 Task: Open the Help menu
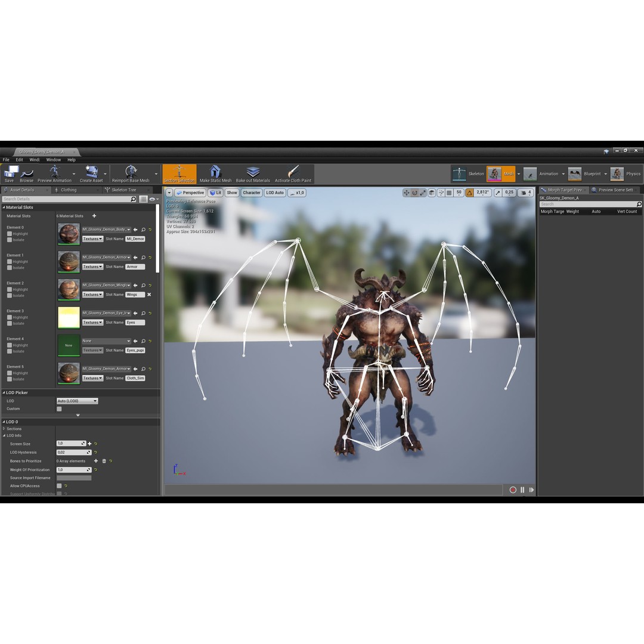pos(72,160)
